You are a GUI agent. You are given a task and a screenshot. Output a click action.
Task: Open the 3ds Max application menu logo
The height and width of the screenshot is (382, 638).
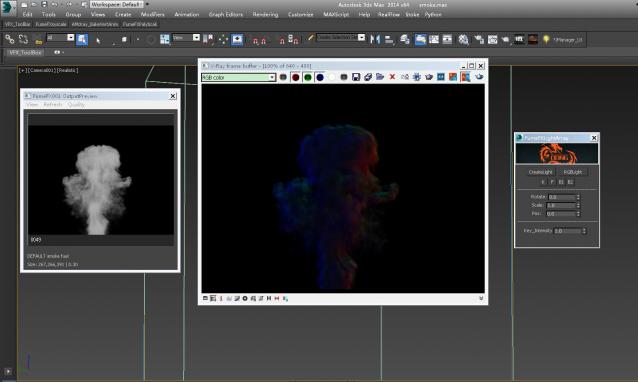click(8, 7)
